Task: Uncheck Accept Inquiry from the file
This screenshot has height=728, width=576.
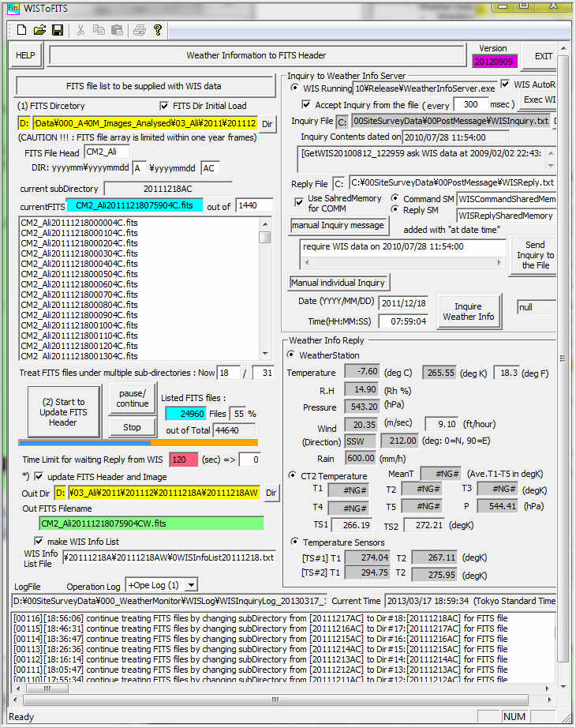Action: pyautogui.click(x=306, y=104)
